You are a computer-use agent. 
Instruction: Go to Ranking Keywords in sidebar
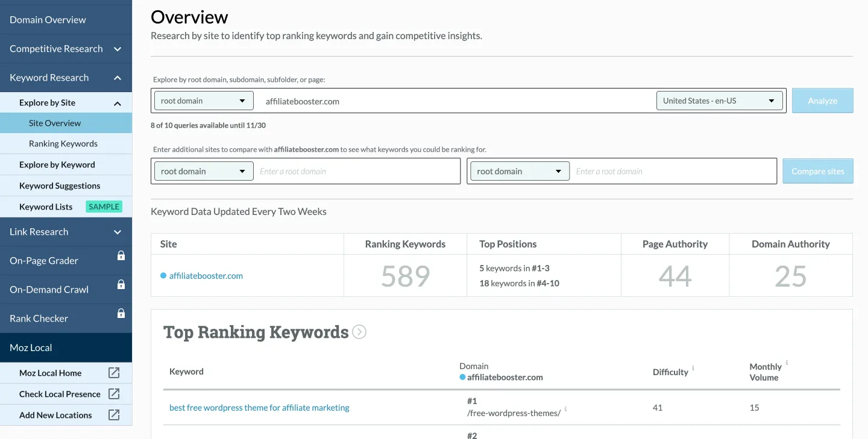coord(66,143)
